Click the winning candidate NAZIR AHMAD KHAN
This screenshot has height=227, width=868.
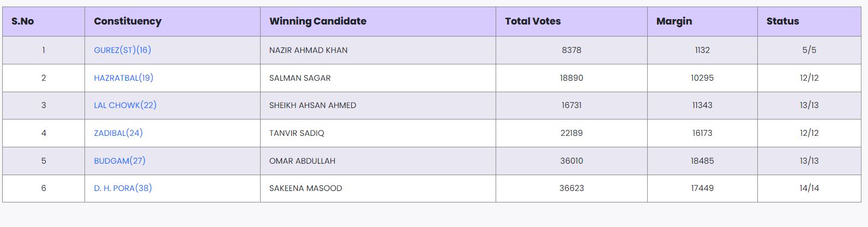point(308,50)
